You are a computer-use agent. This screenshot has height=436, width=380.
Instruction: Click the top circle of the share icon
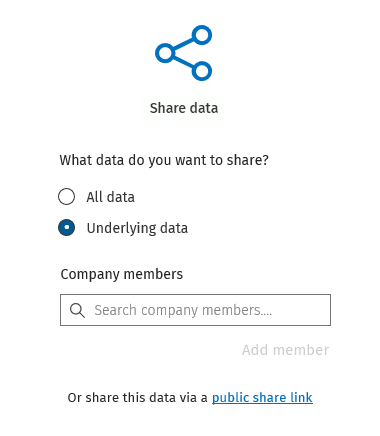(202, 35)
